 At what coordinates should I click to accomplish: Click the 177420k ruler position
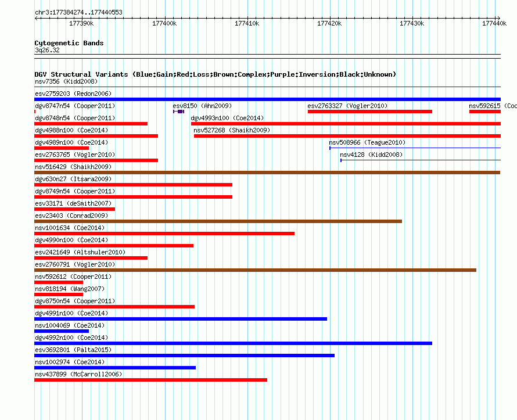click(x=329, y=23)
